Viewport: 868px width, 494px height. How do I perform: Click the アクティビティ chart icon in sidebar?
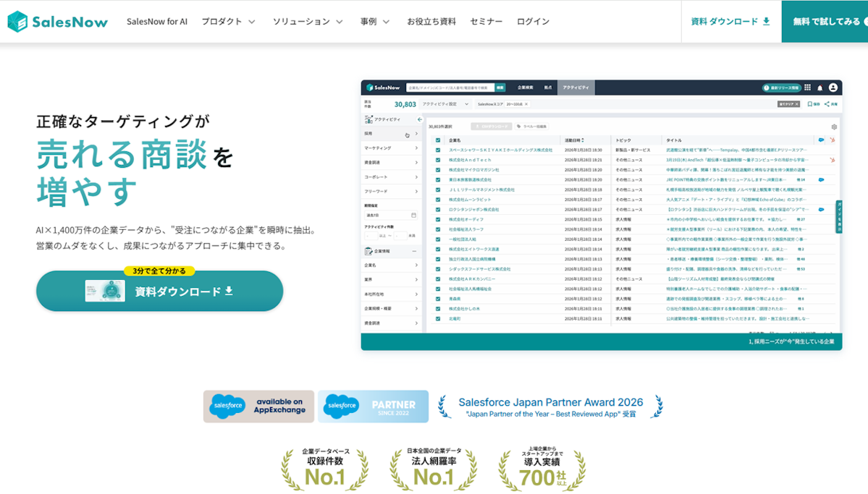(x=368, y=119)
